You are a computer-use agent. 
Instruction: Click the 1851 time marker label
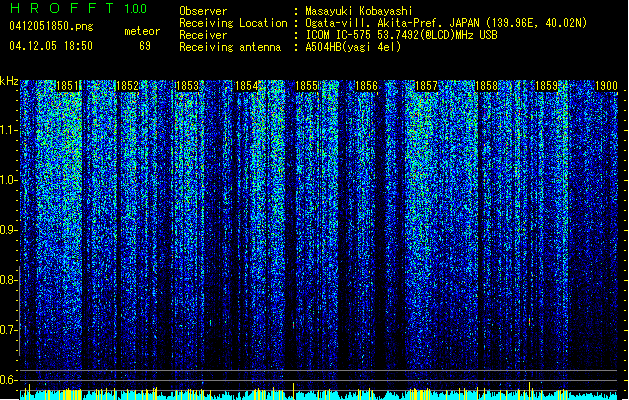pyautogui.click(x=67, y=86)
